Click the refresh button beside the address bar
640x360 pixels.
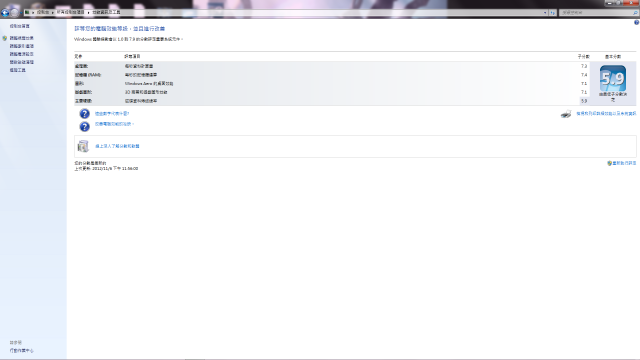point(553,13)
